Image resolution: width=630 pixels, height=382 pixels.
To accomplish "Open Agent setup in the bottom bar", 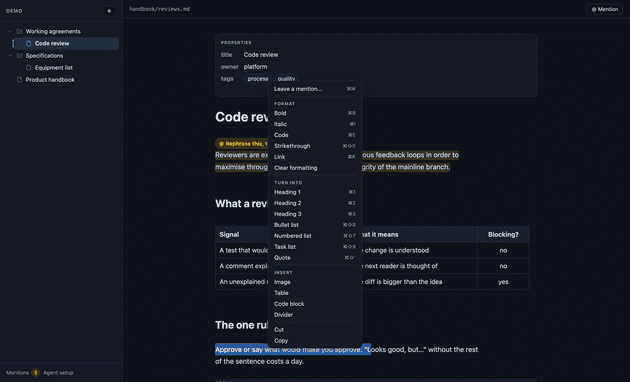I will point(58,373).
